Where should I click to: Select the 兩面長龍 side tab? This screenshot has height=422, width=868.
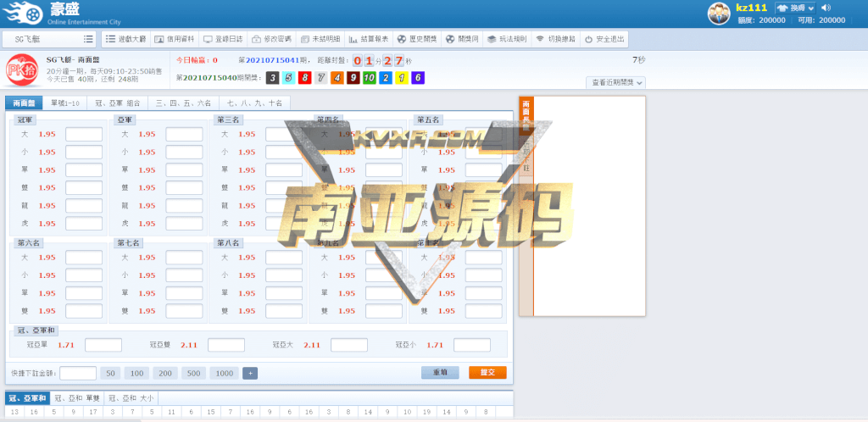[x=526, y=116]
